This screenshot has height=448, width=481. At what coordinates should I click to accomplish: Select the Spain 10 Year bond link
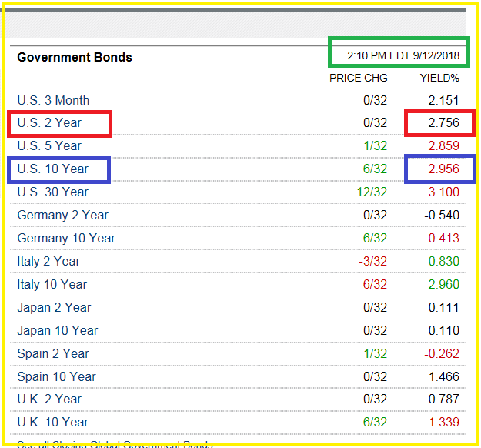(x=56, y=376)
